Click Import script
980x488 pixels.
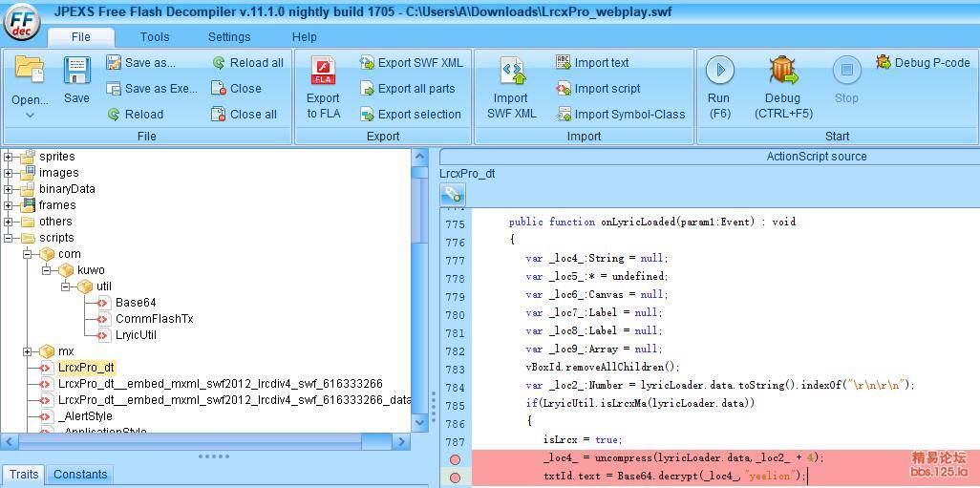click(598, 89)
